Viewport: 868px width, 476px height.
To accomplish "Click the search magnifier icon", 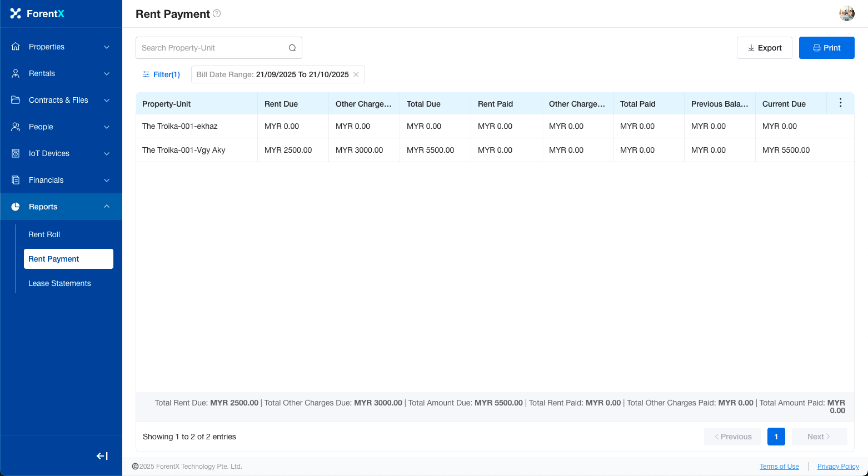I will [x=292, y=48].
